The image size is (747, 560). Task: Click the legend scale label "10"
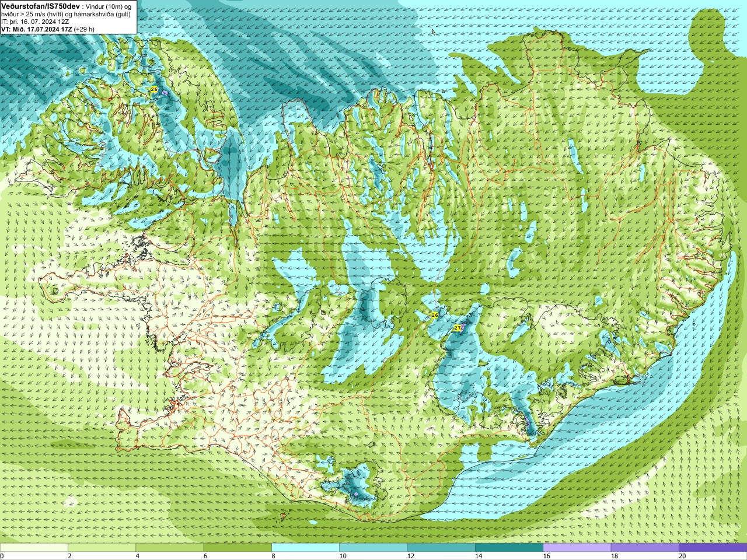(x=343, y=556)
